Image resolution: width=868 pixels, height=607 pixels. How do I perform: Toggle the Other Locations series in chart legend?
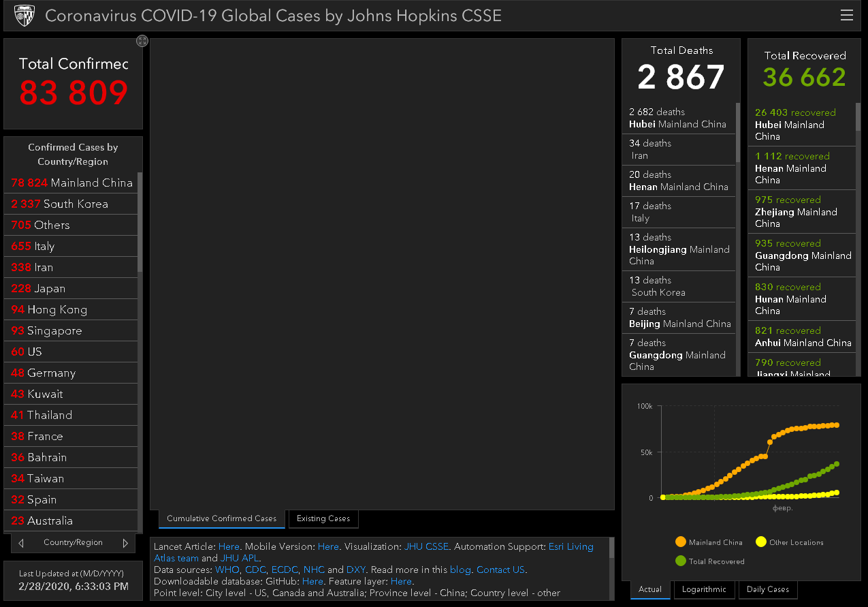790,542
